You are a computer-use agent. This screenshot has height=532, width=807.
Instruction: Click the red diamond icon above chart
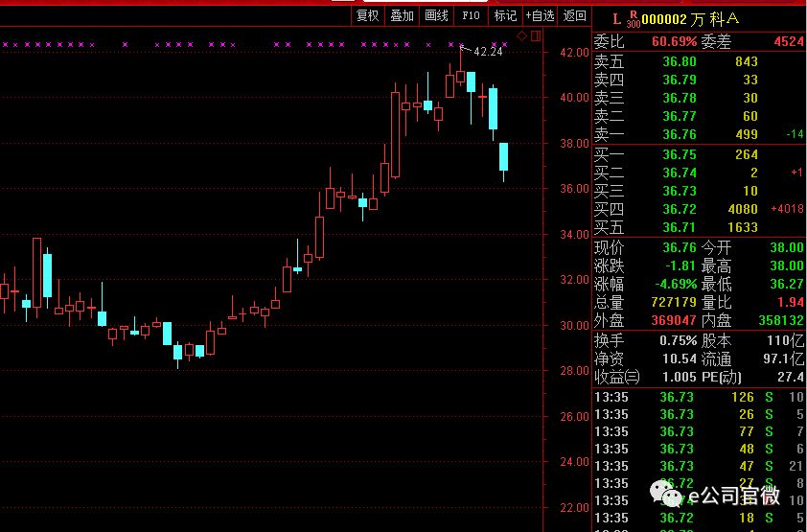click(522, 35)
